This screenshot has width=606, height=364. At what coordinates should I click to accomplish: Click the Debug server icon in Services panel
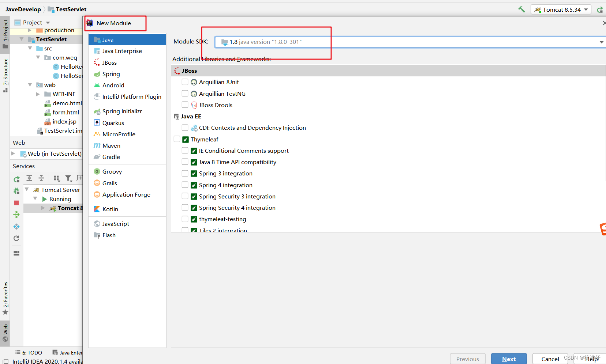[x=16, y=191]
